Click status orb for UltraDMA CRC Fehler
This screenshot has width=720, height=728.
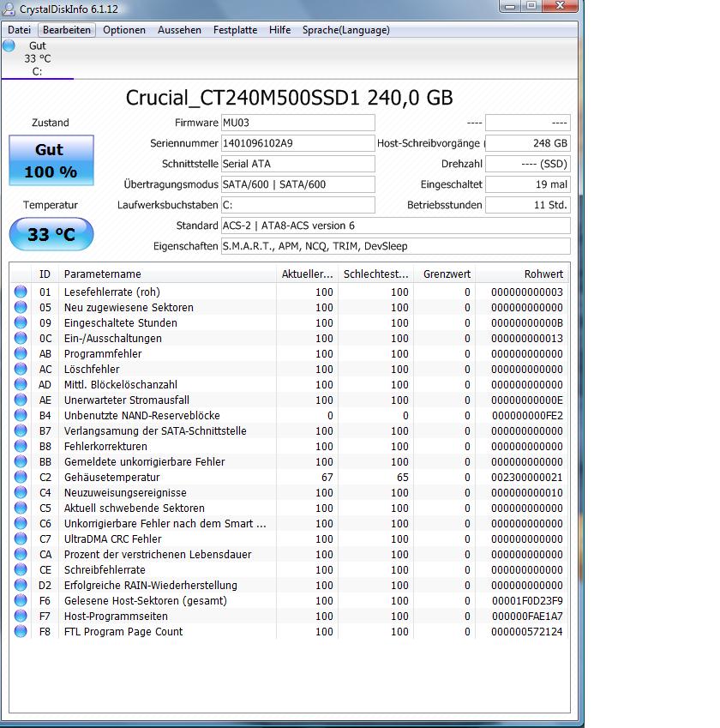coord(21,538)
